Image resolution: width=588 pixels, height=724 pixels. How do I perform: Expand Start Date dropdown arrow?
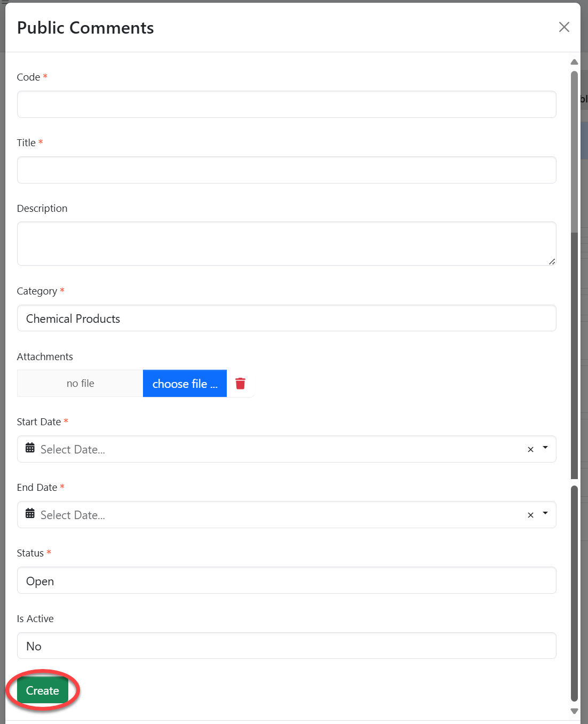(545, 448)
